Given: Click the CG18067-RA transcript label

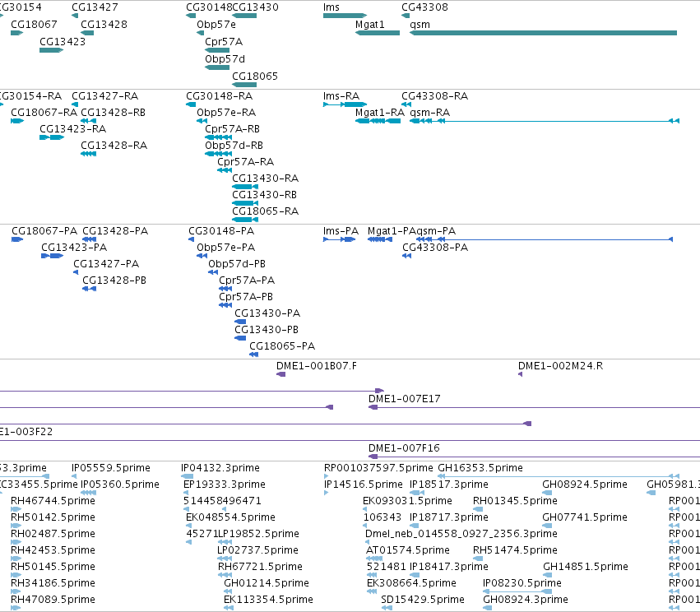Looking at the screenshot, I should point(44,113).
